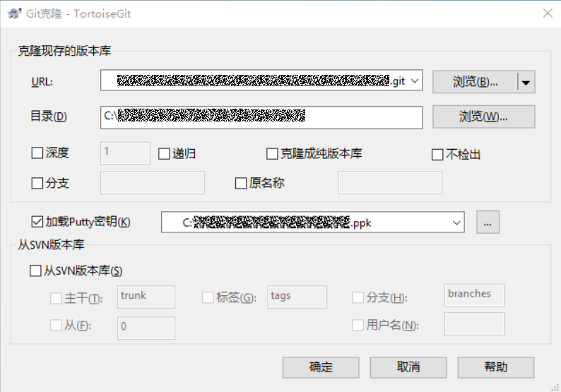Enable 克隆成纯版本库 option

tap(272, 154)
